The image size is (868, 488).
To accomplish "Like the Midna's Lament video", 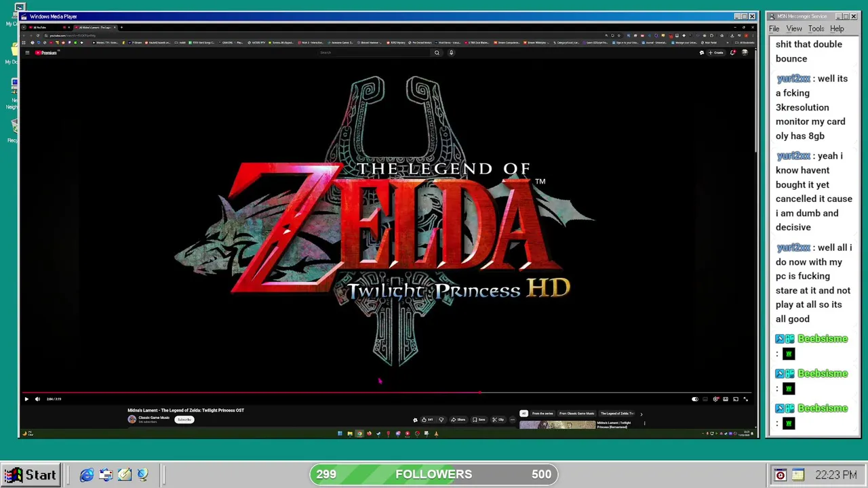I will tap(427, 420).
